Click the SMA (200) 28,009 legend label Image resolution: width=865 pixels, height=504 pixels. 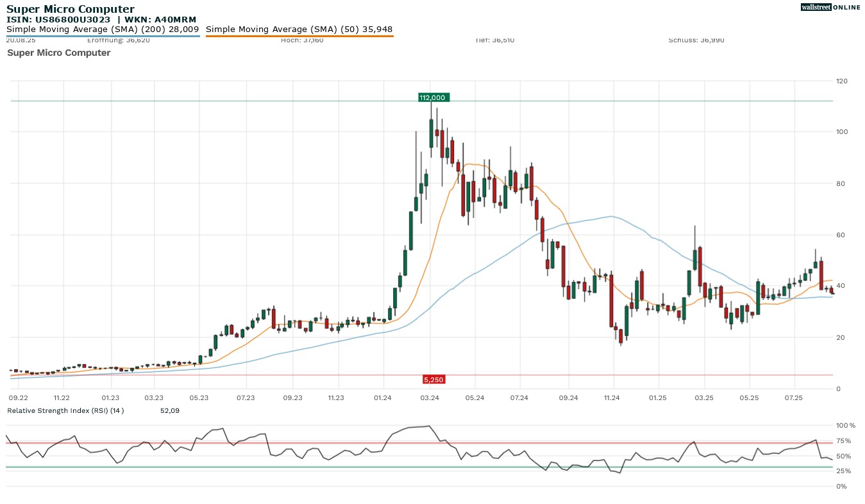pyautogui.click(x=103, y=29)
